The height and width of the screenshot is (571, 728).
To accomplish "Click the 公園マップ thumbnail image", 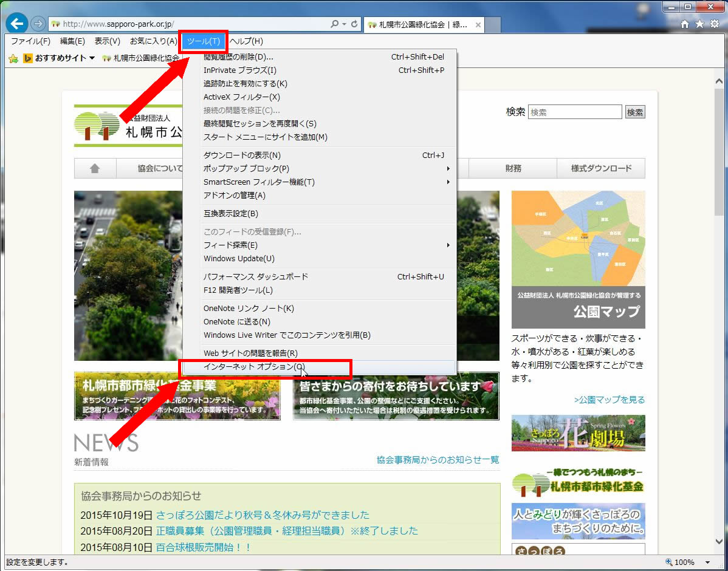I will click(x=578, y=259).
